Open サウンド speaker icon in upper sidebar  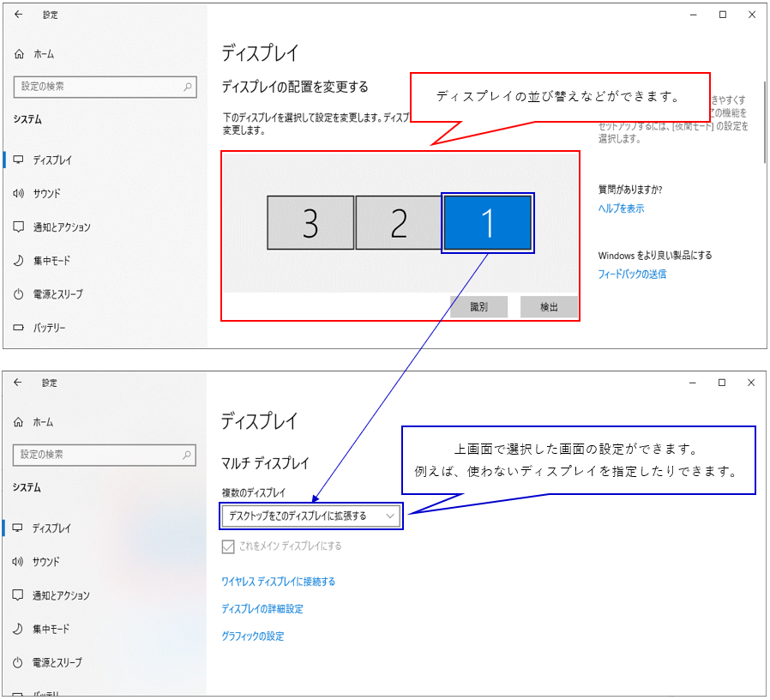pos(19,194)
